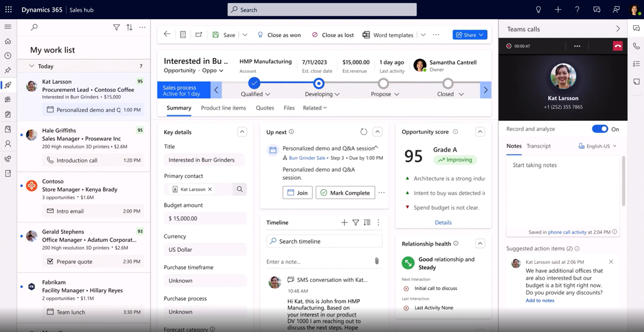Add a timeline record with plus icon
The image size is (644, 332).
pos(344,222)
